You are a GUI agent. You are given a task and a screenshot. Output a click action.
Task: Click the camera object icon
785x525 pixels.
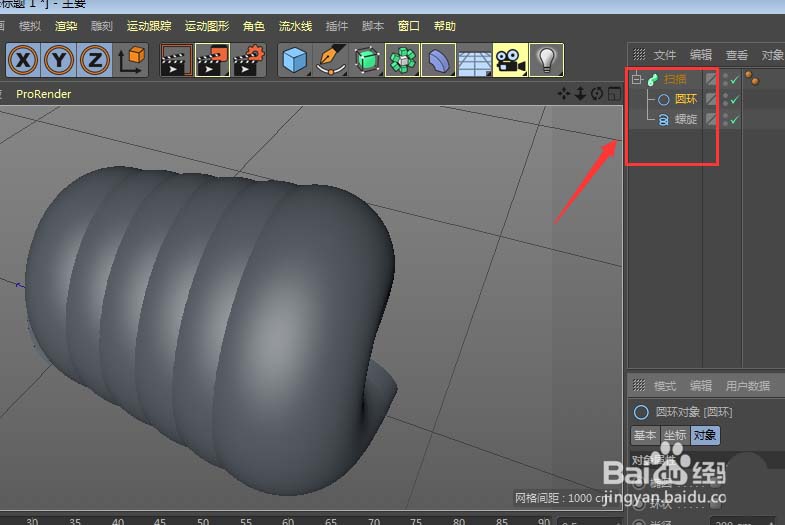510,61
